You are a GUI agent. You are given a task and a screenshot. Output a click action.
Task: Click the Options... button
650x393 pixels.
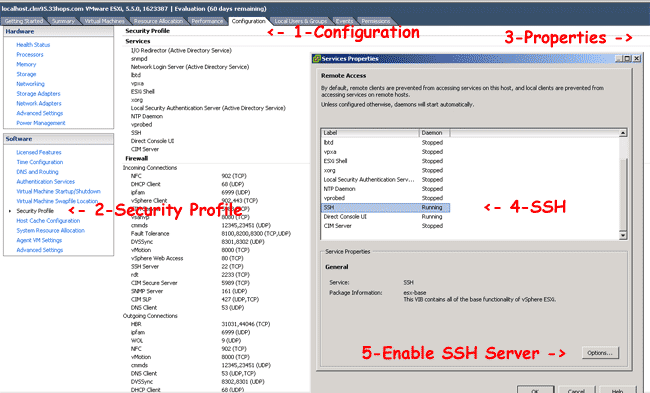tap(600, 353)
